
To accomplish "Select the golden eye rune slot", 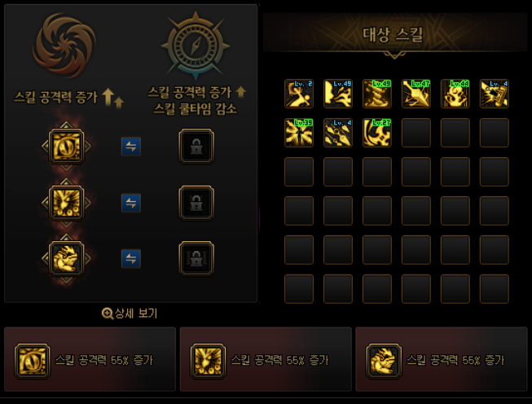I will (x=67, y=146).
